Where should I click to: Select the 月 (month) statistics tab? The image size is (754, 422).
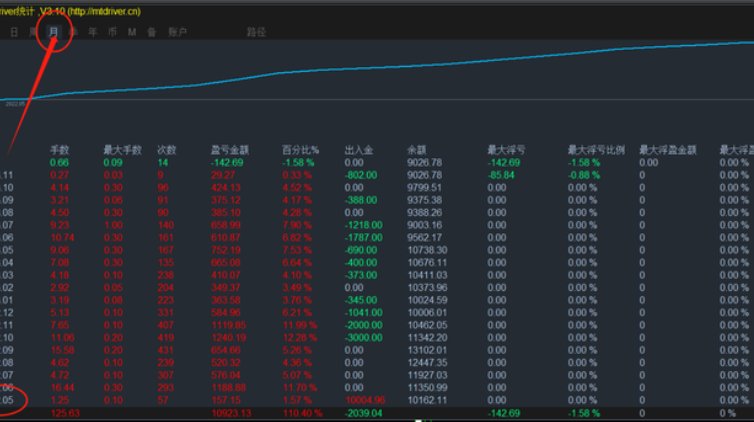pyautogui.click(x=53, y=32)
